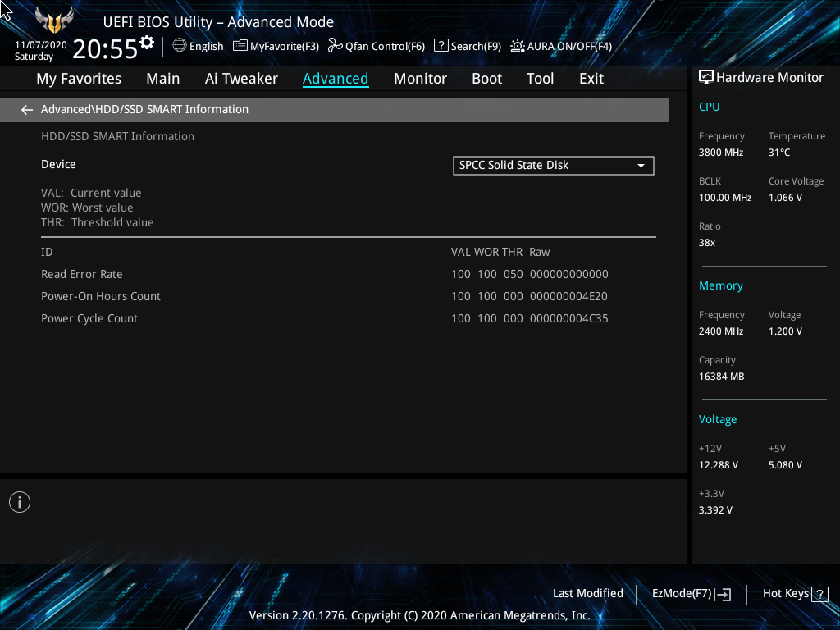Open the Boot tab

click(486, 79)
